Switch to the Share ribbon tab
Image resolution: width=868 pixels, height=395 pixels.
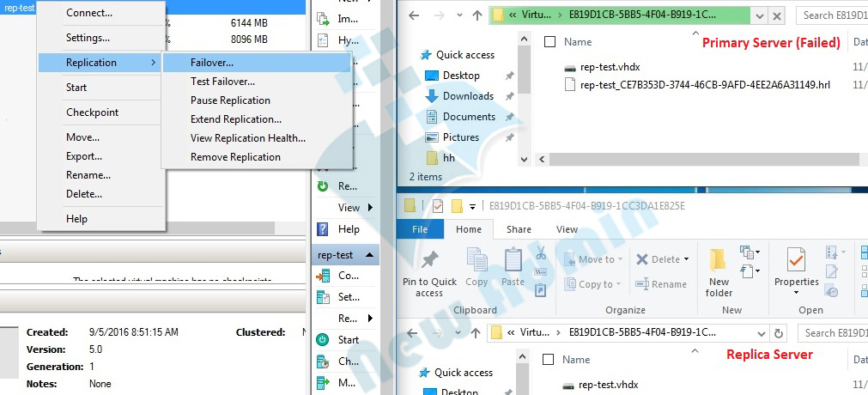519,229
